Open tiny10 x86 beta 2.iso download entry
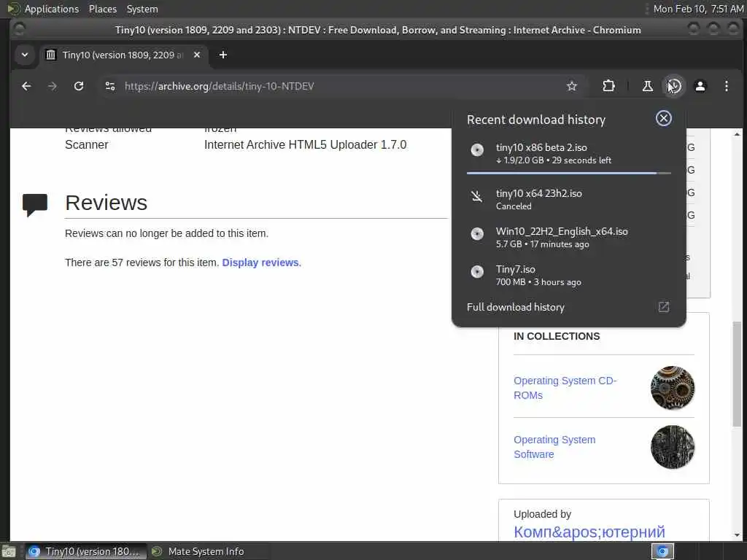The image size is (747, 560). (569, 153)
